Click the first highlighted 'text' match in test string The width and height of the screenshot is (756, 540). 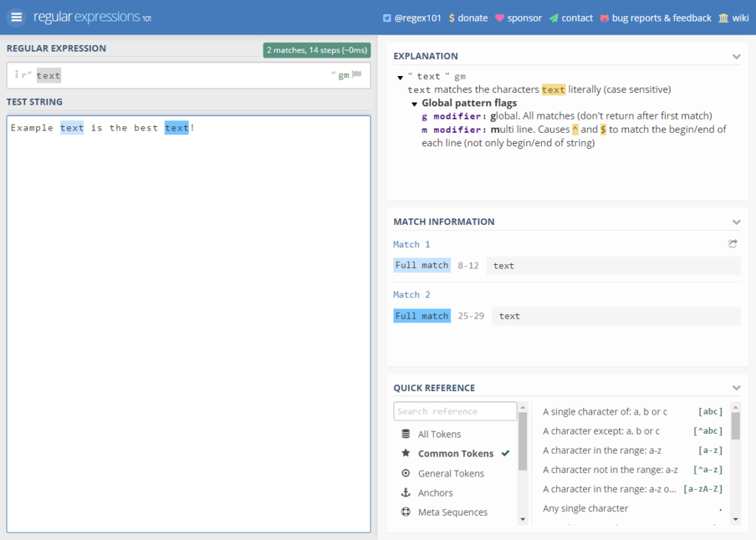click(72, 128)
